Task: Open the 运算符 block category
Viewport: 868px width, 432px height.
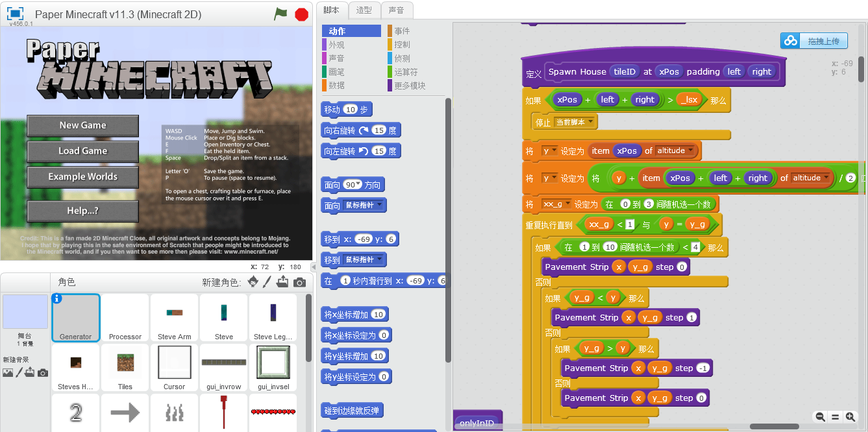Action: click(x=415, y=71)
